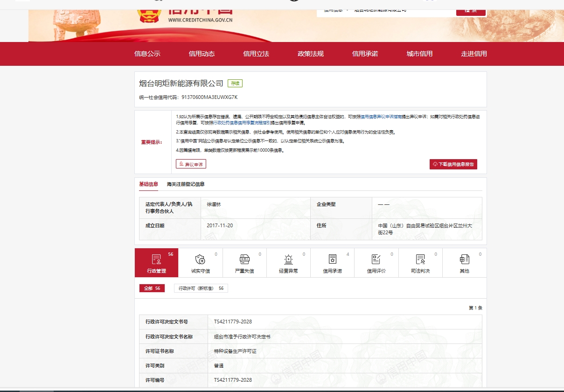Click the company name 烟台明炬新能源有限公司
The width and height of the screenshot is (564, 392).
pyautogui.click(x=181, y=84)
